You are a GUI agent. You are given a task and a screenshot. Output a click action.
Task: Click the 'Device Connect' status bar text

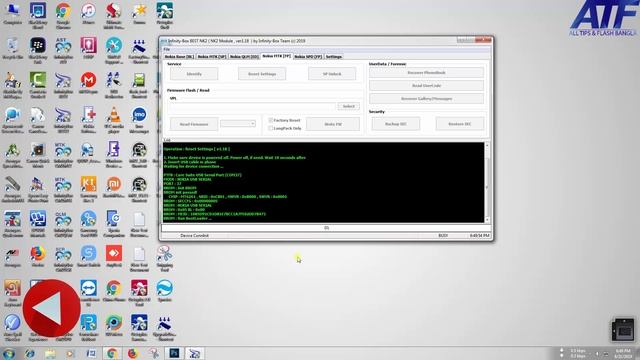coord(194,236)
